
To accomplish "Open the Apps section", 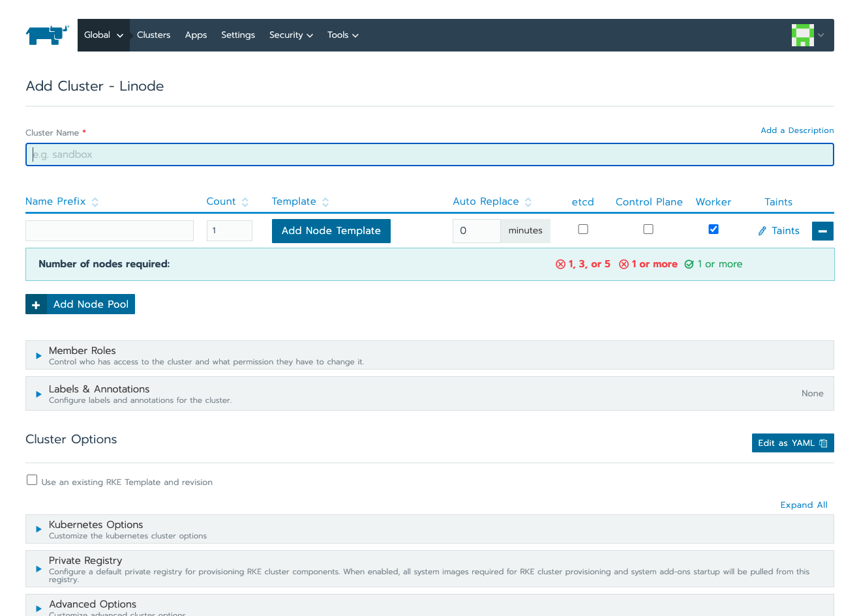I will tap(196, 35).
